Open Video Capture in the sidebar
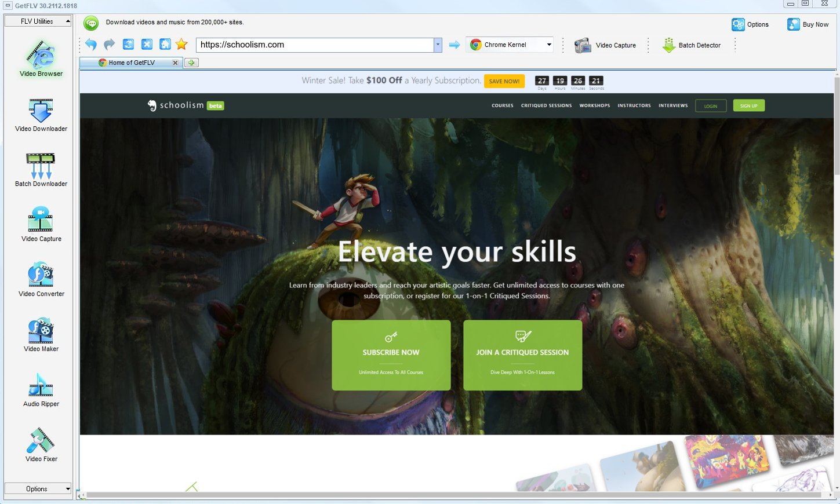 pos(41,224)
